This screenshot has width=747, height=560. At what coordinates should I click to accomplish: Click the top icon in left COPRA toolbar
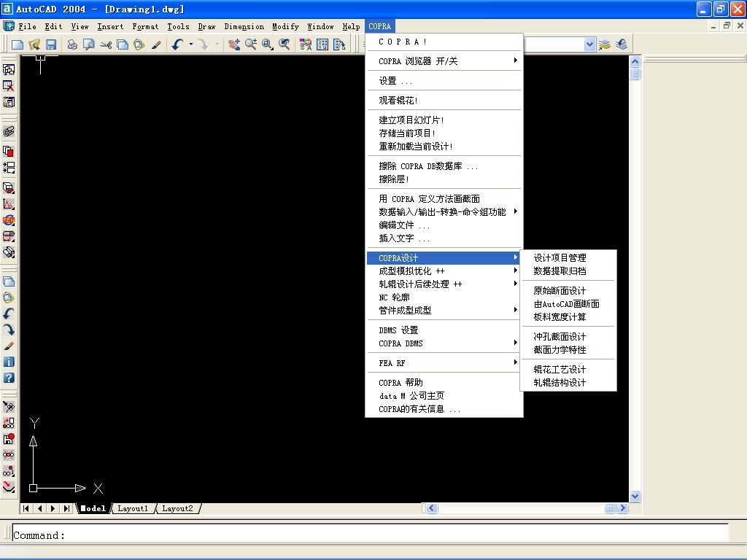9,69
